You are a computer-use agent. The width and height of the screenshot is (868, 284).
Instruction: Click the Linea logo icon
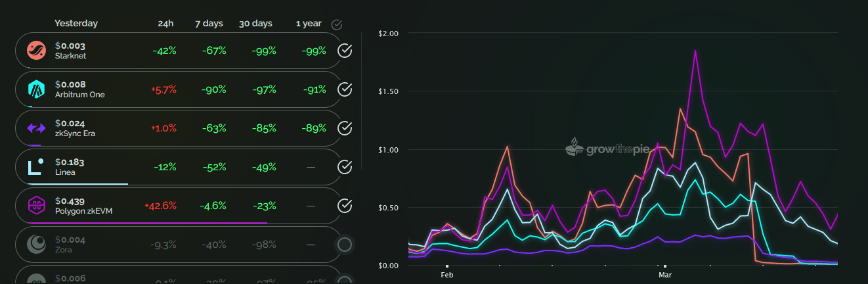(35, 166)
